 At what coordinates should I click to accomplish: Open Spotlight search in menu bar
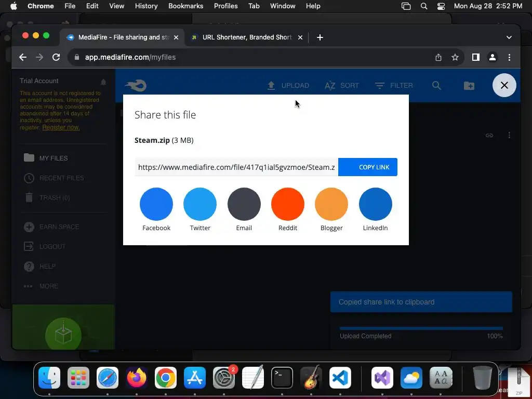pyautogui.click(x=424, y=6)
